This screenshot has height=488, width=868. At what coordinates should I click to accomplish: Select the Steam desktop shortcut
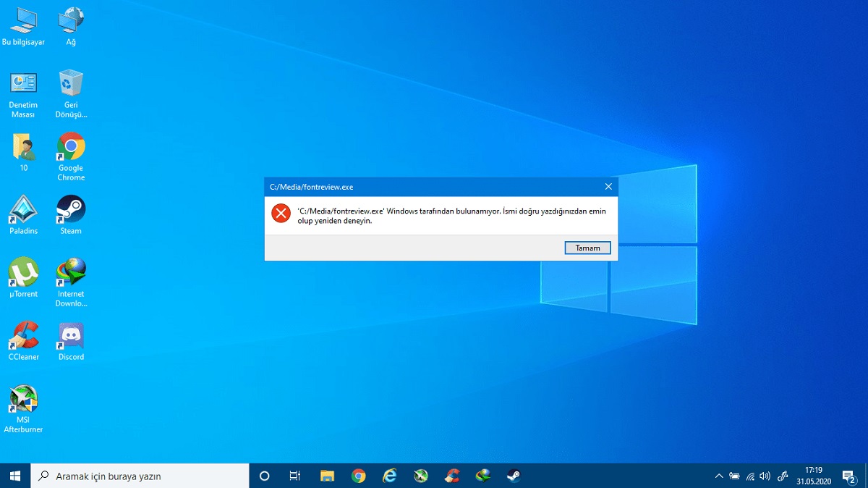[x=71, y=216]
